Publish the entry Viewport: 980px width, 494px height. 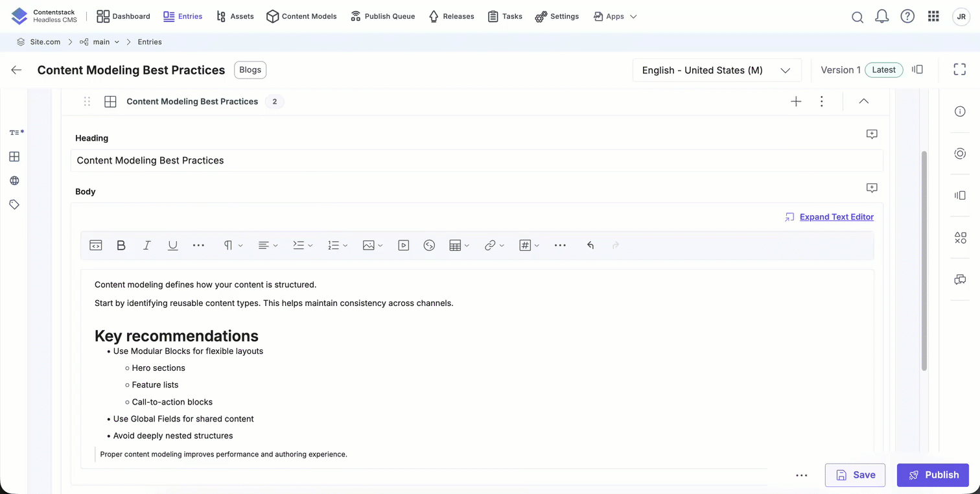pos(933,475)
